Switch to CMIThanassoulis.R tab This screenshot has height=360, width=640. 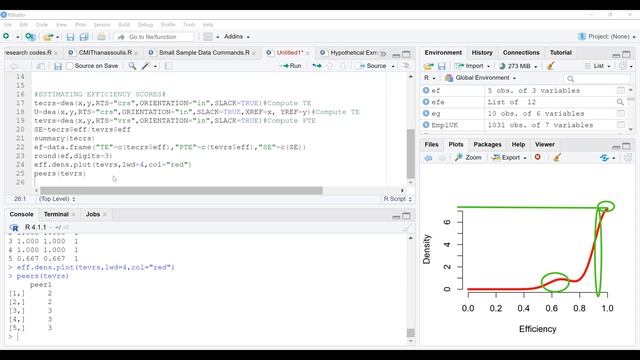(x=105, y=53)
